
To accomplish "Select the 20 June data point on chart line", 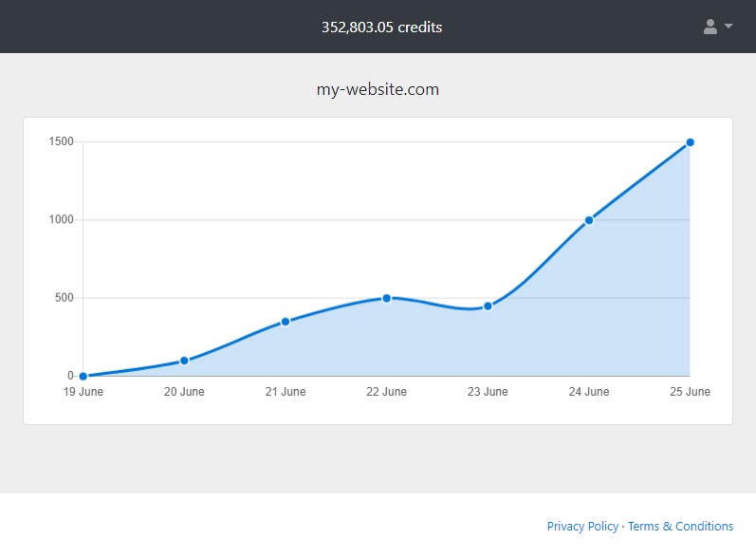I will (x=184, y=361).
